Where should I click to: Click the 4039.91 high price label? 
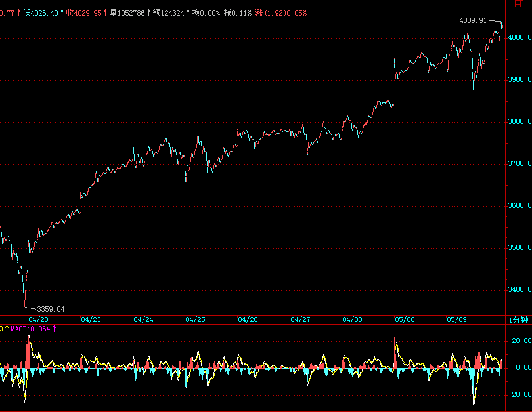point(473,21)
